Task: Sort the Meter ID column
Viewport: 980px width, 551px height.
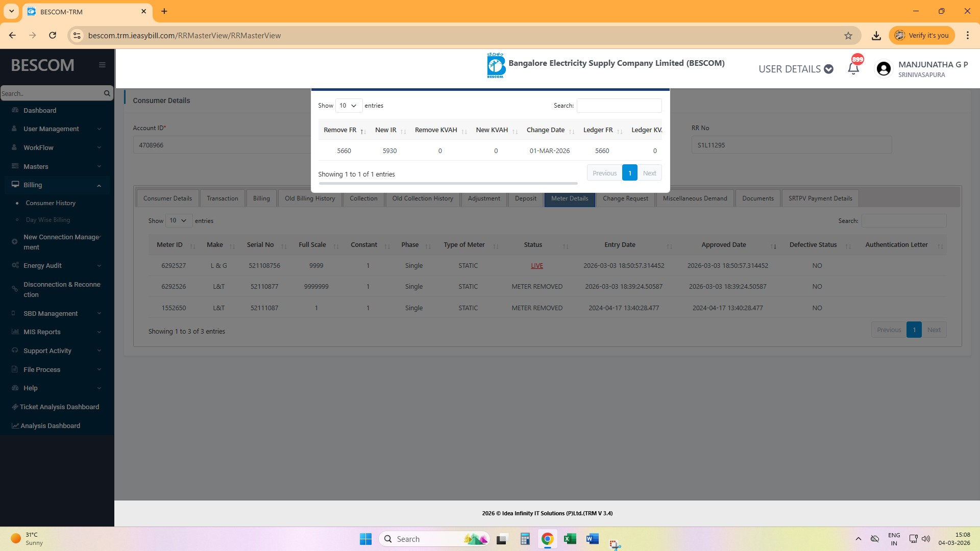Action: pyautogui.click(x=169, y=245)
